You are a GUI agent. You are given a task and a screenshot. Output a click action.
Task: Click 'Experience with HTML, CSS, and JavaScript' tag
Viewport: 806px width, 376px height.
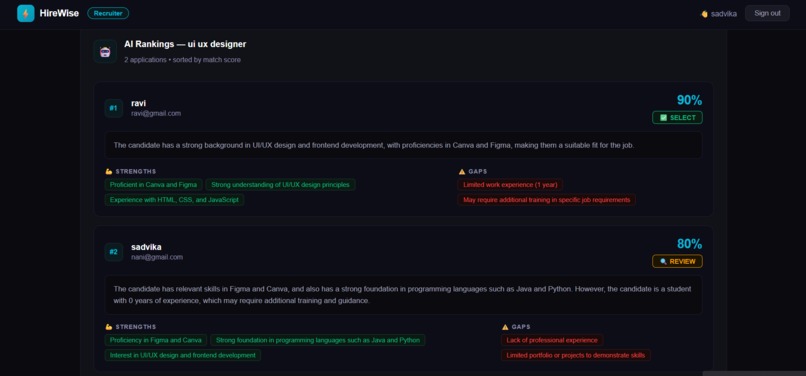pos(174,200)
